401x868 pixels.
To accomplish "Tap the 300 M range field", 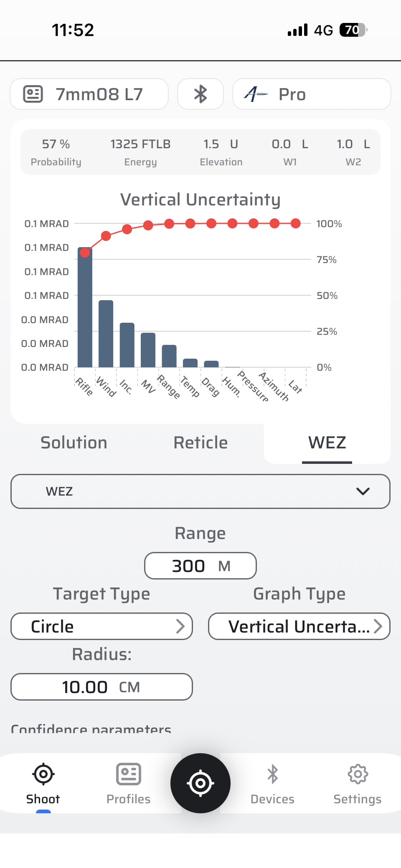I will (200, 566).
